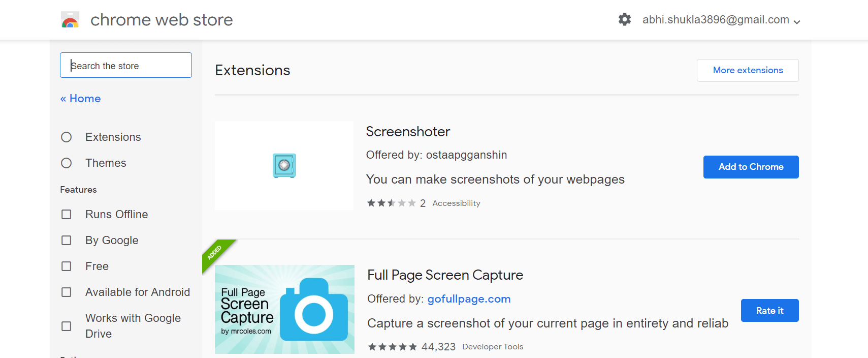Tick the Free filter checkbox

[x=67, y=266]
